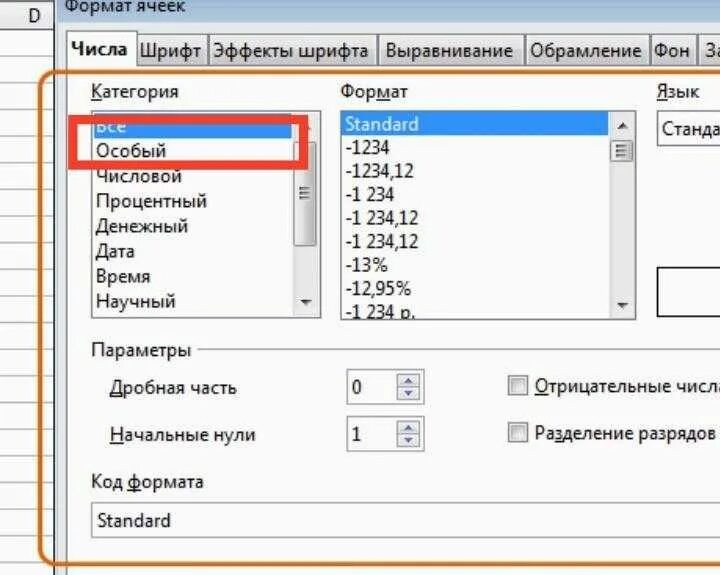Click the format list scrollbar thumb
Image resolution: width=720 pixels, height=575 pixels.
pyautogui.click(x=622, y=151)
